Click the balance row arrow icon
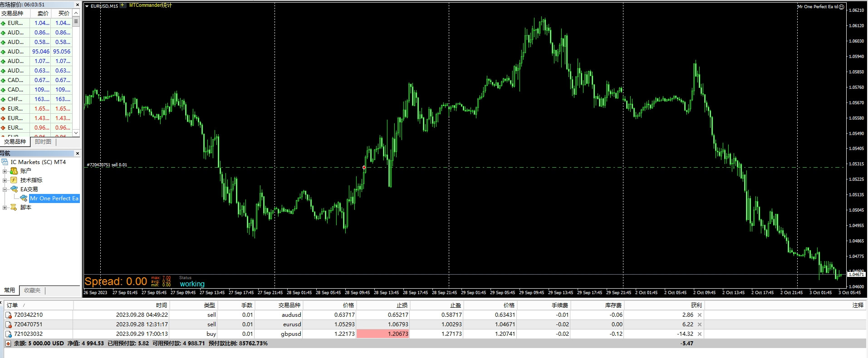The image size is (868, 358). click(x=8, y=343)
